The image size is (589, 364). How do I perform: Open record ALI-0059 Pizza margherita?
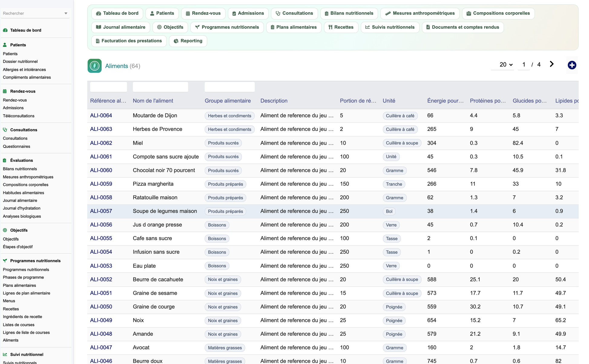101,184
